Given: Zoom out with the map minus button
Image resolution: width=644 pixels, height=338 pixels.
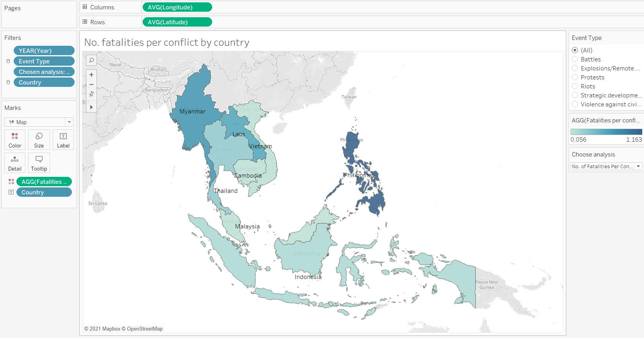Looking at the screenshot, I should tap(91, 84).
